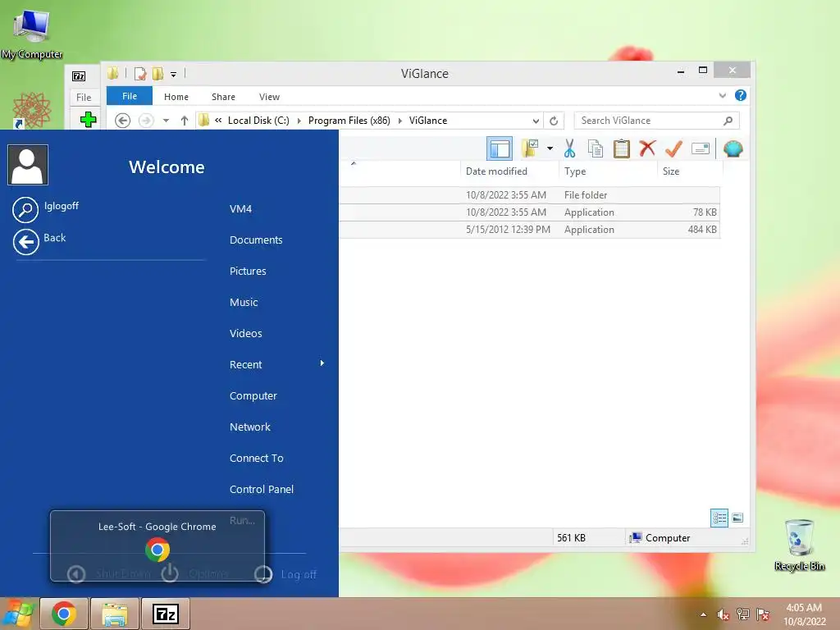Toggle the navigation pane button in ViGlance toolbar

pos(500,148)
